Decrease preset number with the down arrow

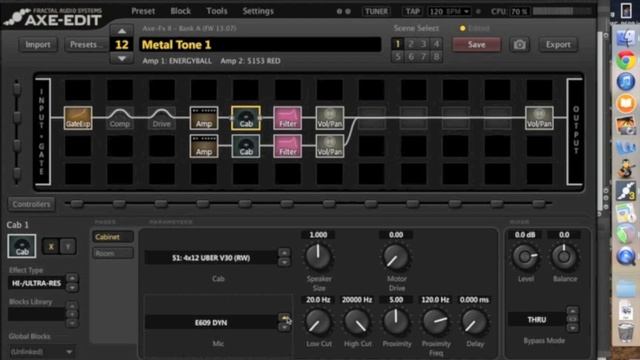[x=122, y=58]
